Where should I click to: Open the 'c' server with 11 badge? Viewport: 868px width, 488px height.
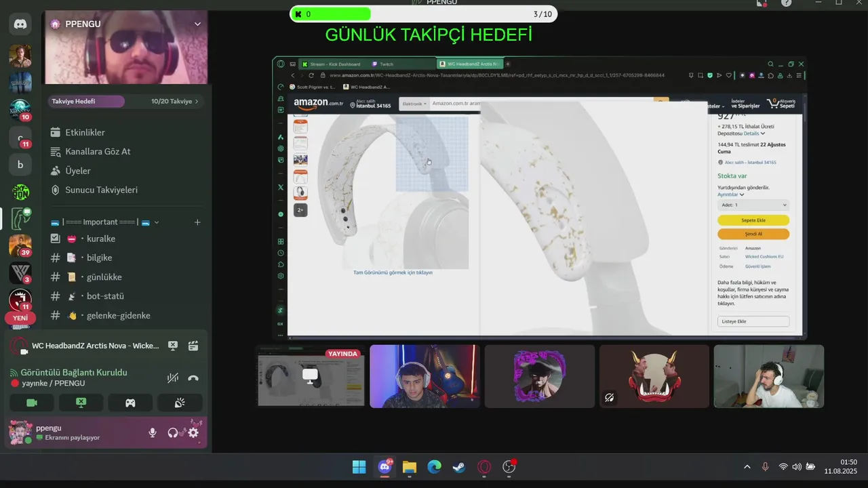point(20,138)
